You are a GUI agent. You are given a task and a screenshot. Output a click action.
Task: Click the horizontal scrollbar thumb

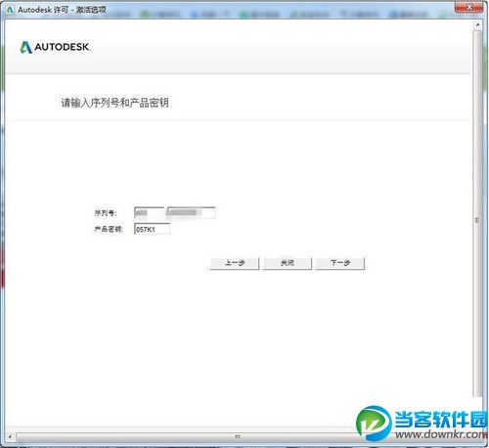(238, 436)
